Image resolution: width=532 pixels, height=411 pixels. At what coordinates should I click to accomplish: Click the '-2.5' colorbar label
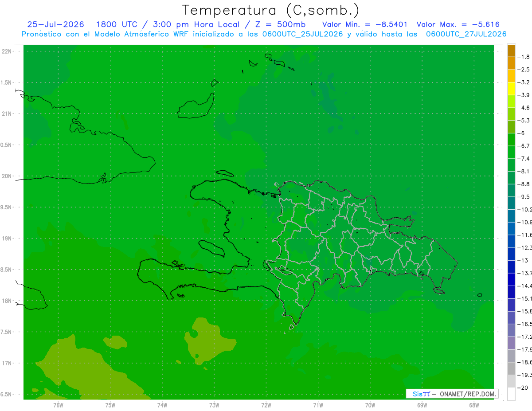point(523,70)
